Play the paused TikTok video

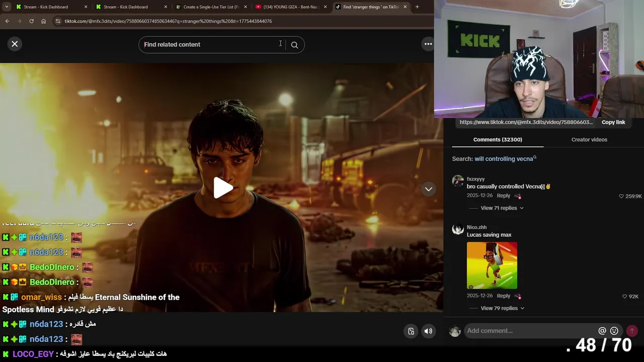click(223, 188)
